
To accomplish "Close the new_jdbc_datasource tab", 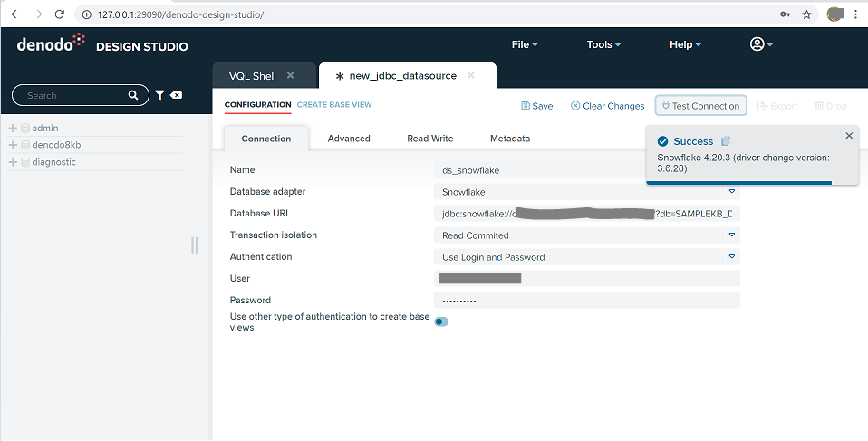I will coord(471,75).
